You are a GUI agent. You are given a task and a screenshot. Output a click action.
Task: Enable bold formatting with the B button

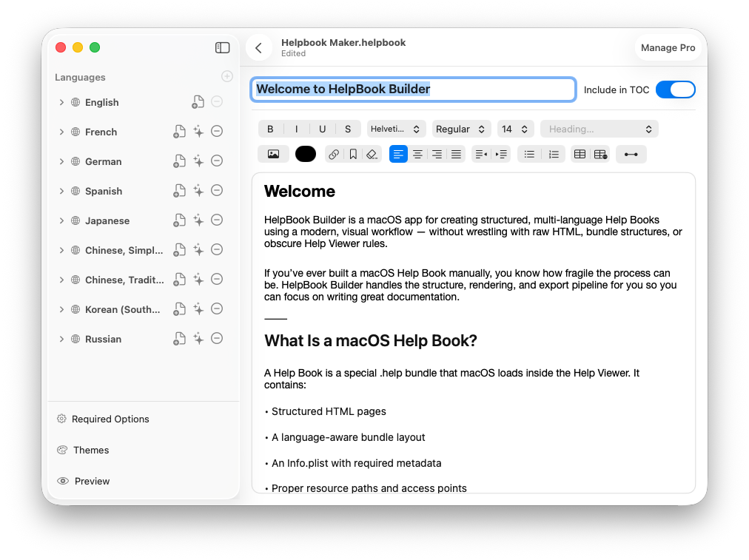point(270,129)
